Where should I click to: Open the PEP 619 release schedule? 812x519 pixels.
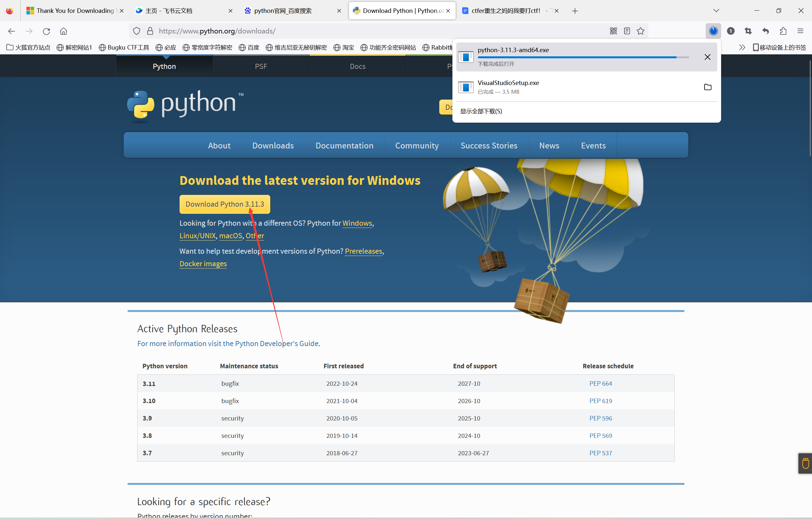point(601,401)
